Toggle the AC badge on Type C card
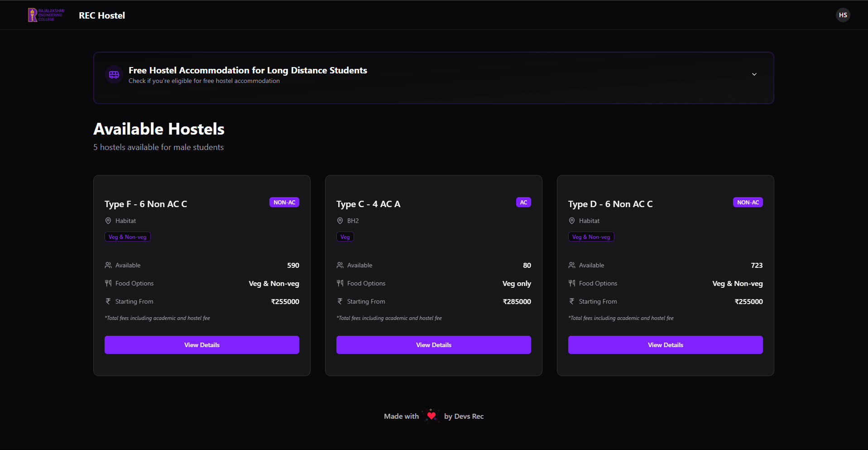Screen dimensions: 868x450 (523, 202)
